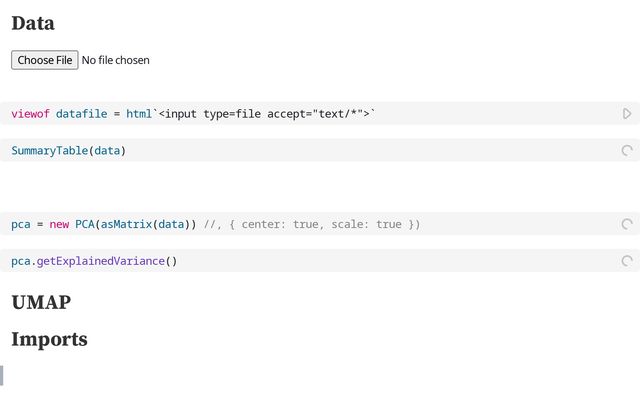640x400 pixels.
Task: Click the UMAP section heading
Action: coord(41,302)
